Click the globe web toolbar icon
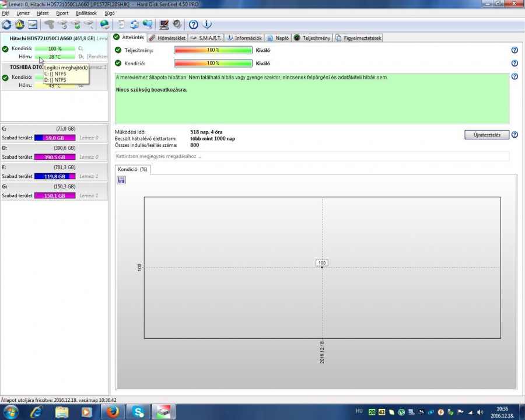525x420 pixels. click(x=105, y=24)
